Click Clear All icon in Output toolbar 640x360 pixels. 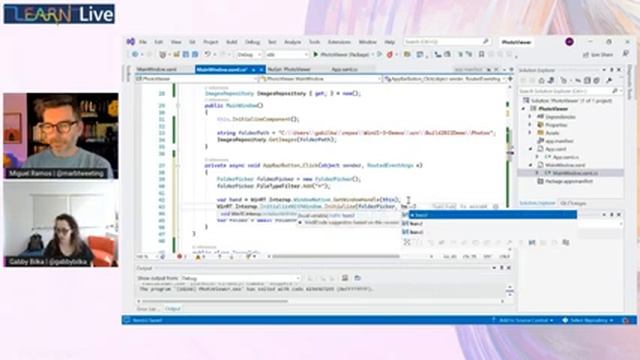tap(345, 278)
